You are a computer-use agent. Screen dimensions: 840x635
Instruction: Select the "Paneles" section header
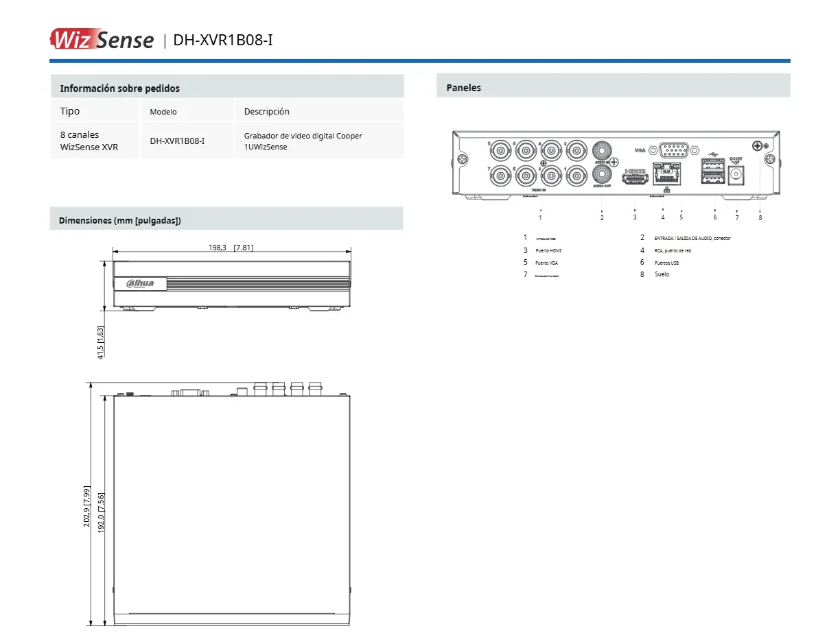tap(464, 88)
